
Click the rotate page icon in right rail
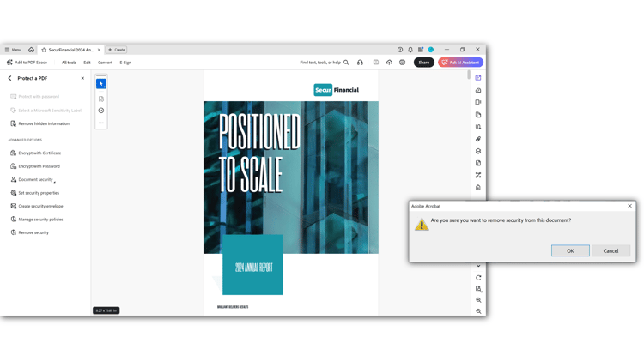(478, 278)
